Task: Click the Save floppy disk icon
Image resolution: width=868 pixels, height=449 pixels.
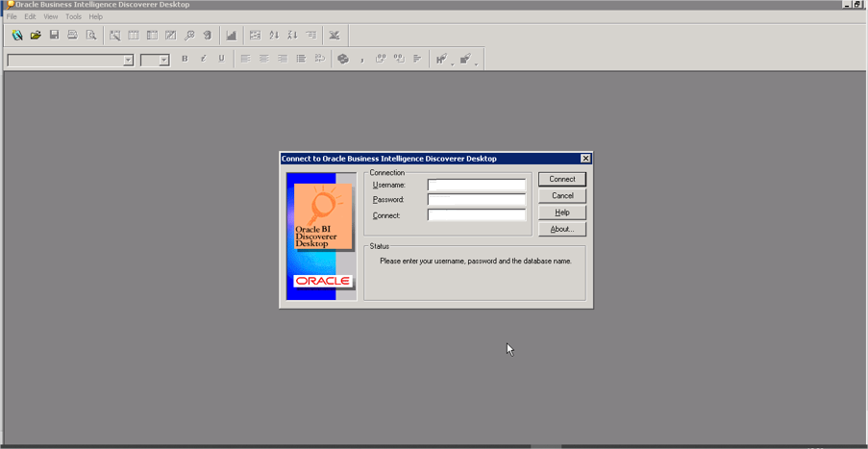Action: 54,36
